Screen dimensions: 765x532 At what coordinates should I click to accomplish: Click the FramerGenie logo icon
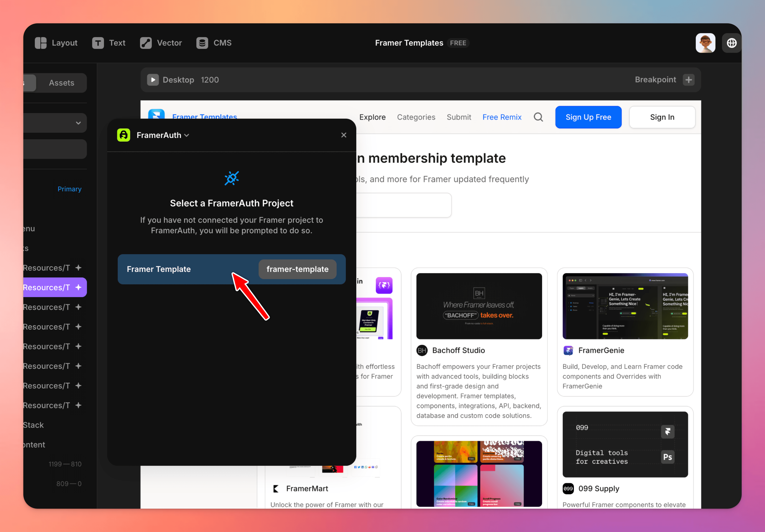[x=568, y=350]
